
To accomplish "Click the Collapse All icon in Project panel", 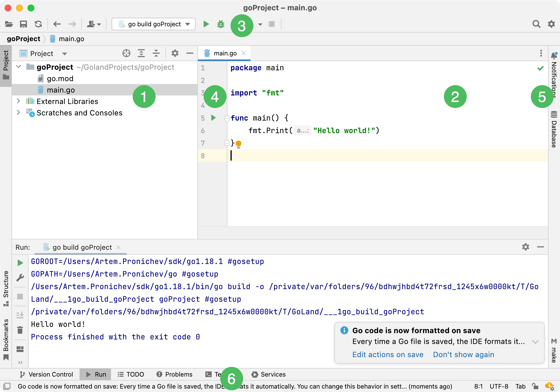I will 156,53.
